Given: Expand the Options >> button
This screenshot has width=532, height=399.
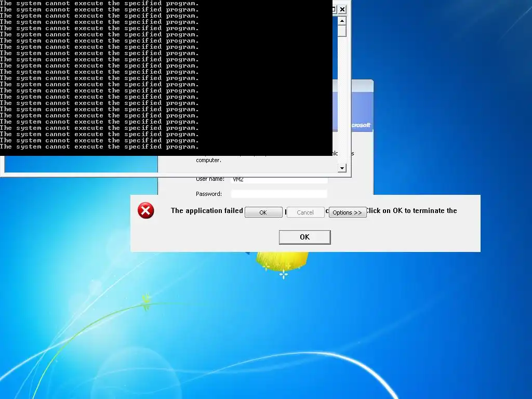Looking at the screenshot, I should point(348,212).
